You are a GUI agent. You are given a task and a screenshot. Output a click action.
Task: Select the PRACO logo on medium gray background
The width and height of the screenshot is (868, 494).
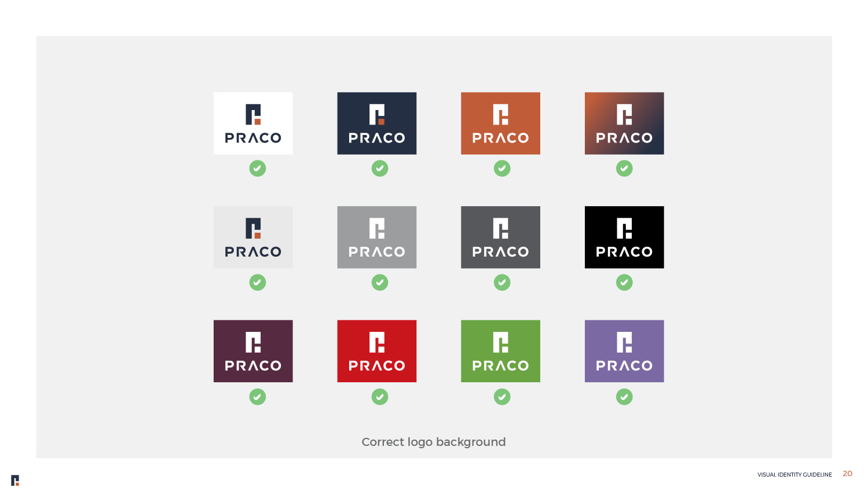pos(377,237)
